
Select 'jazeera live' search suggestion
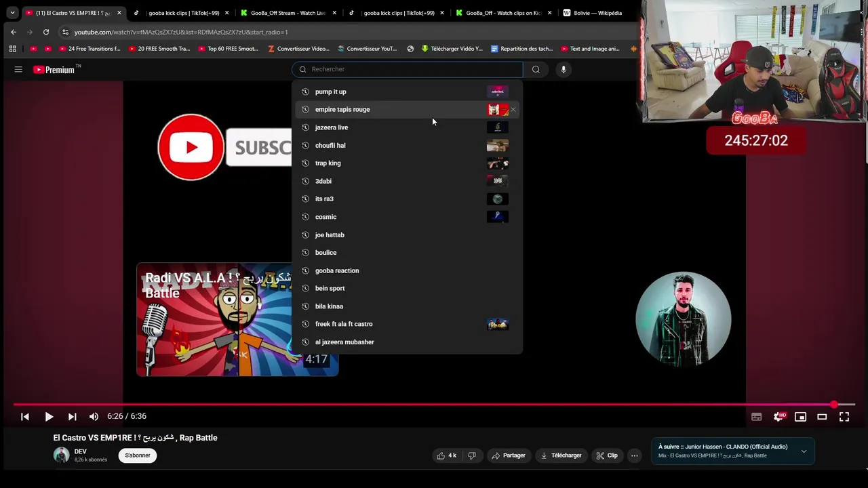point(408,127)
